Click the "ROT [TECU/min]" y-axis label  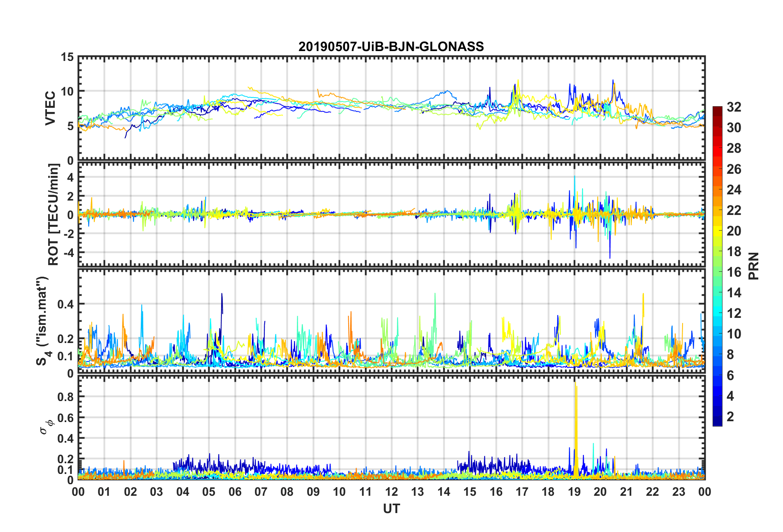[54, 215]
